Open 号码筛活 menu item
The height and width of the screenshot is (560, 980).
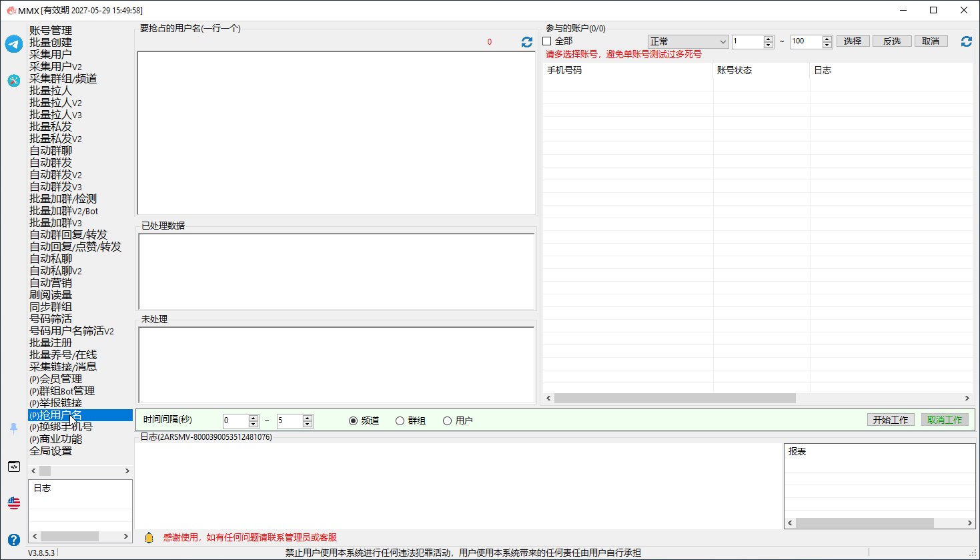coord(51,319)
